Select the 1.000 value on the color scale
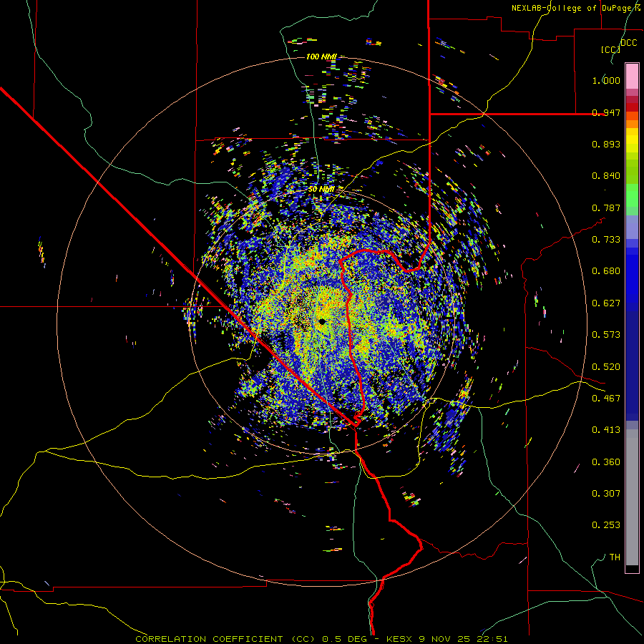Screen dimensions: 644x644 coord(606,80)
